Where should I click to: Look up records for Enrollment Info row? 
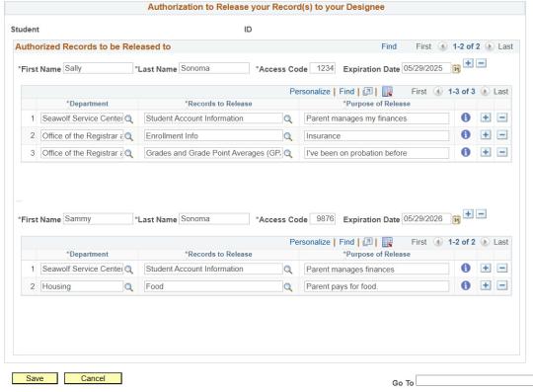click(288, 136)
